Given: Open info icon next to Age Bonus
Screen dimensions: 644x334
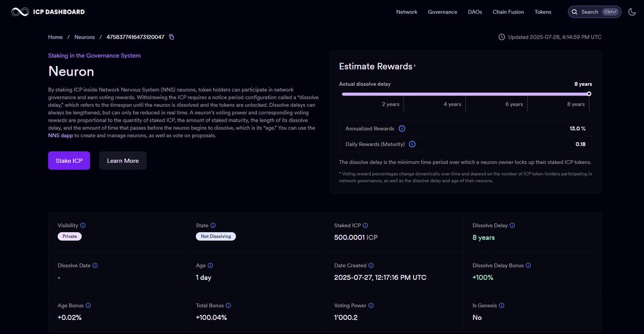Looking at the screenshot, I should [88, 306].
